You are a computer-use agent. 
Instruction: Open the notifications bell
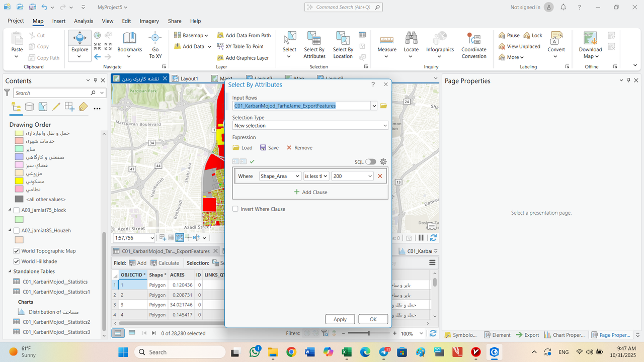[x=563, y=7]
